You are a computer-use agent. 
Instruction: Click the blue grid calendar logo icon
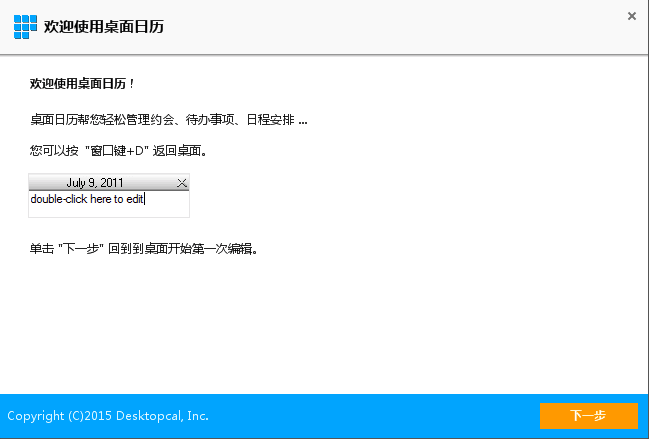tap(23, 26)
